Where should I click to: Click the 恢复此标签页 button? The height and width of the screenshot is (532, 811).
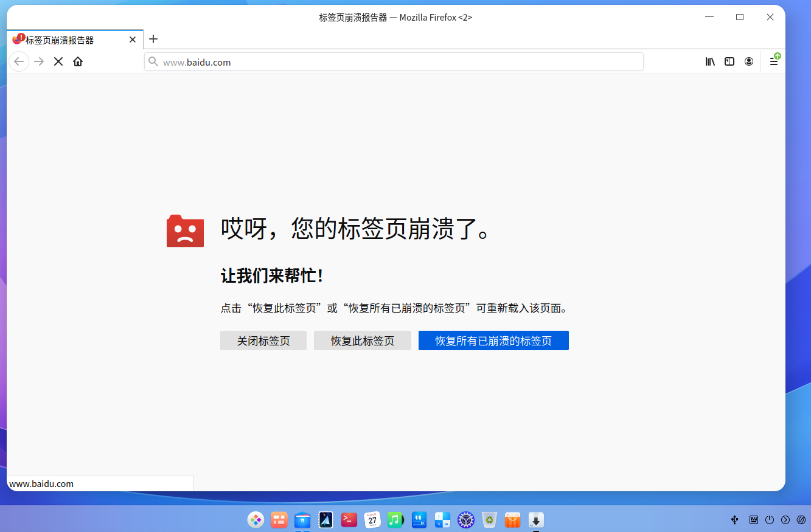[x=363, y=340]
